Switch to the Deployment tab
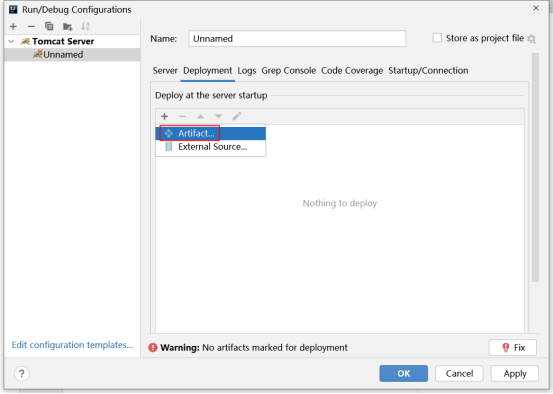 point(208,71)
